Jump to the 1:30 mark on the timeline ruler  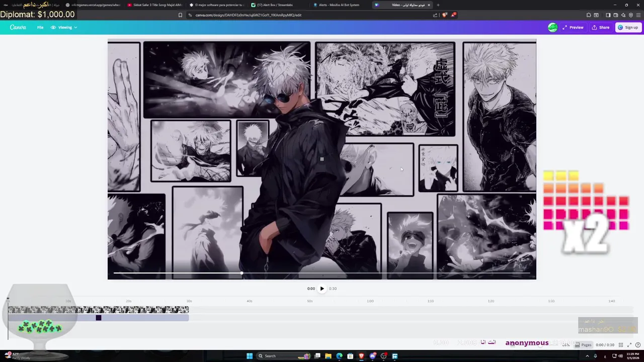551,301
